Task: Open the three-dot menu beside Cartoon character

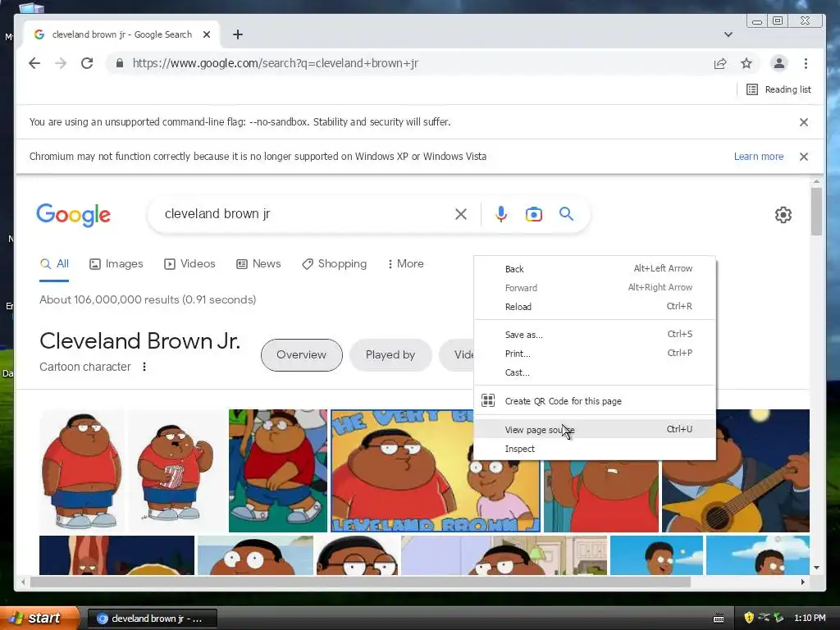Action: point(144,367)
